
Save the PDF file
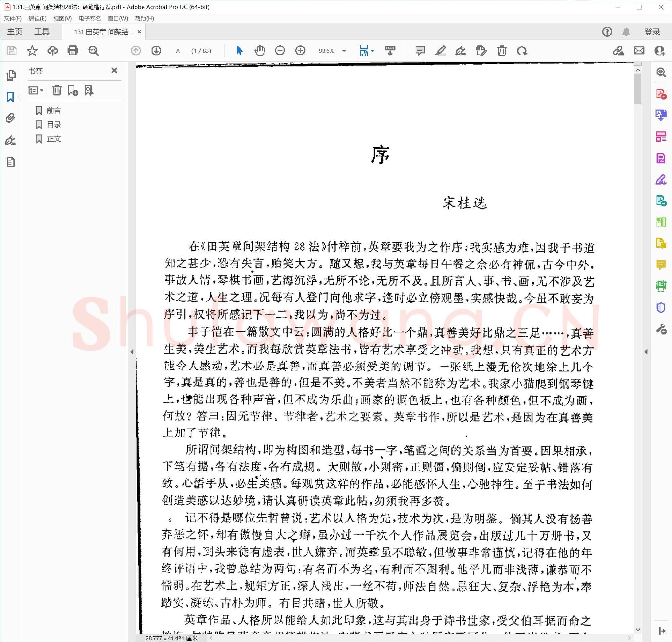click(12, 51)
